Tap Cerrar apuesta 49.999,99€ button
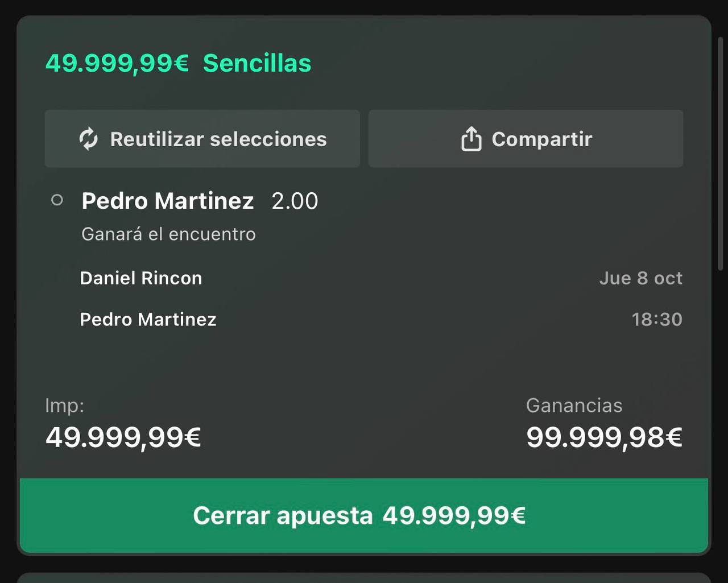728x583 pixels. point(364,515)
